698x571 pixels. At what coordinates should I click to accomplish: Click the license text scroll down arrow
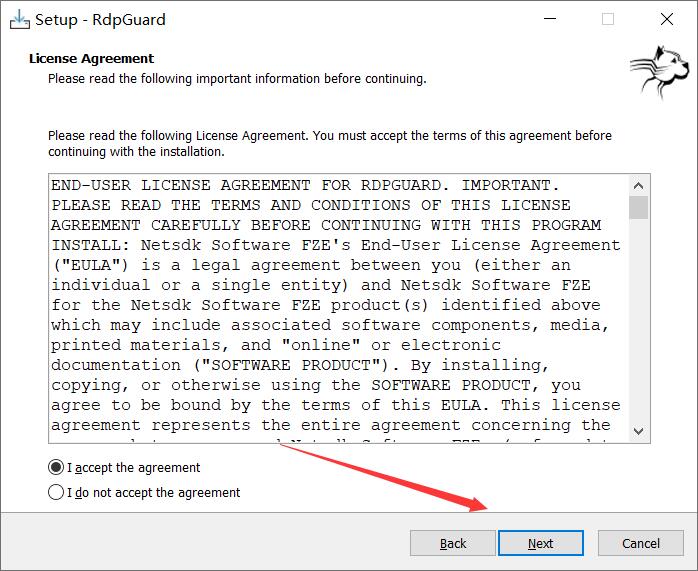pyautogui.click(x=638, y=431)
